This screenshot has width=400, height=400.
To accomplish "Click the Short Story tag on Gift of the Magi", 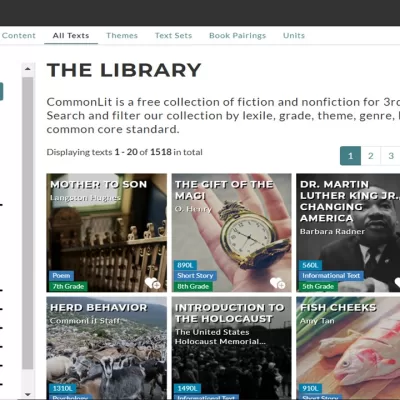I will point(195,276).
